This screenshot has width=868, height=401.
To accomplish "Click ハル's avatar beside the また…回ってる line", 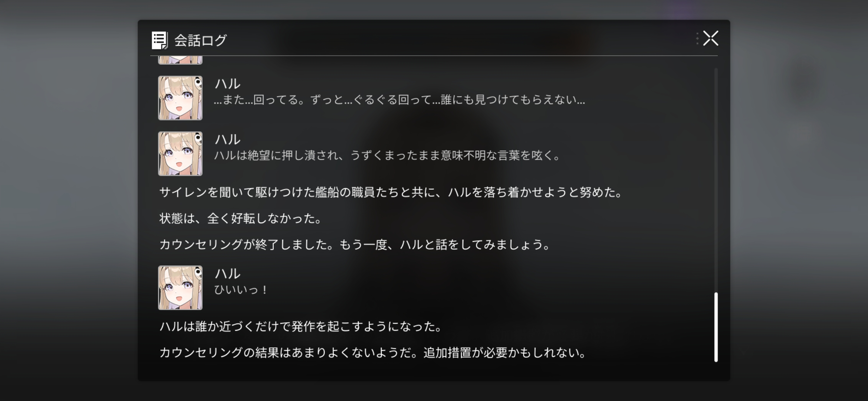I will [x=180, y=98].
